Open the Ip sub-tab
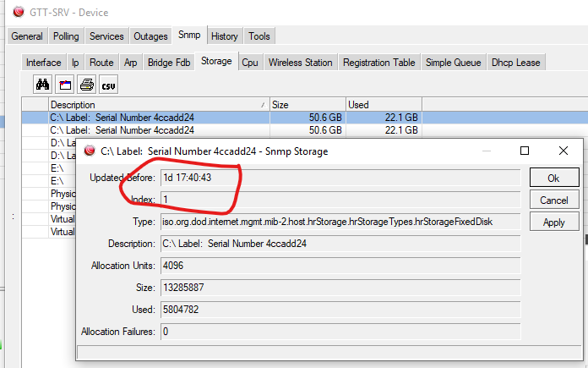The width and height of the screenshot is (588, 368). [x=75, y=63]
